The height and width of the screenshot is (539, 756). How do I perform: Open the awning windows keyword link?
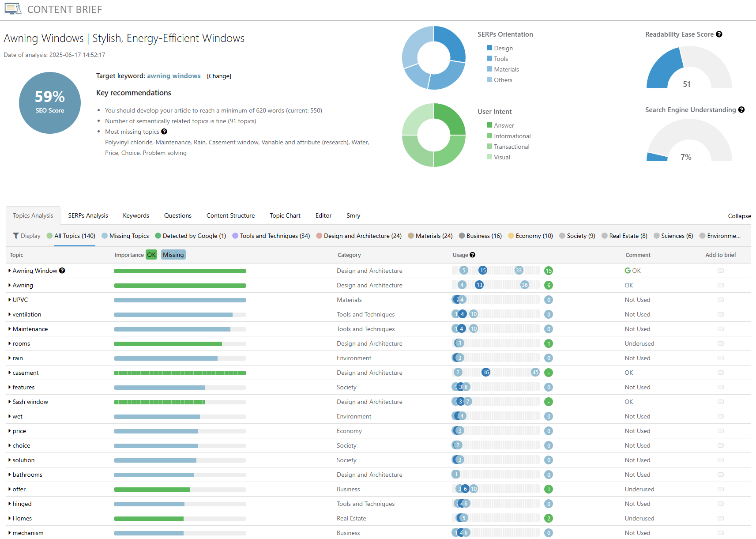point(173,75)
